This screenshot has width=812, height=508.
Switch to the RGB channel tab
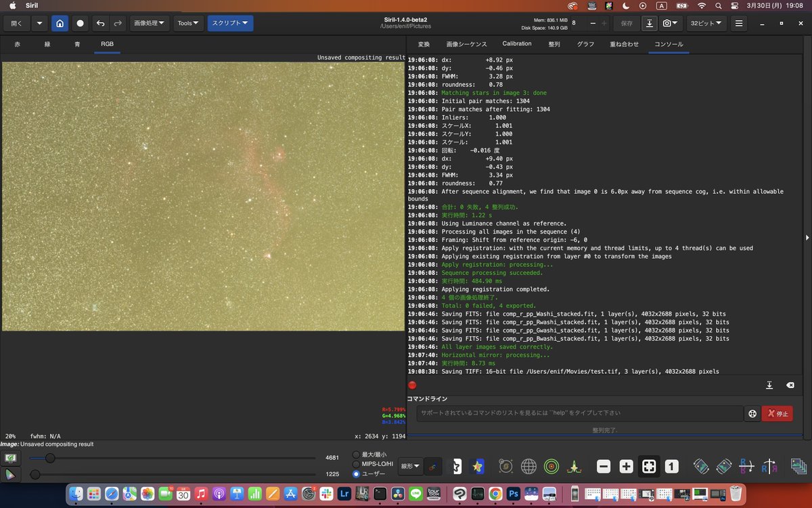coord(107,44)
